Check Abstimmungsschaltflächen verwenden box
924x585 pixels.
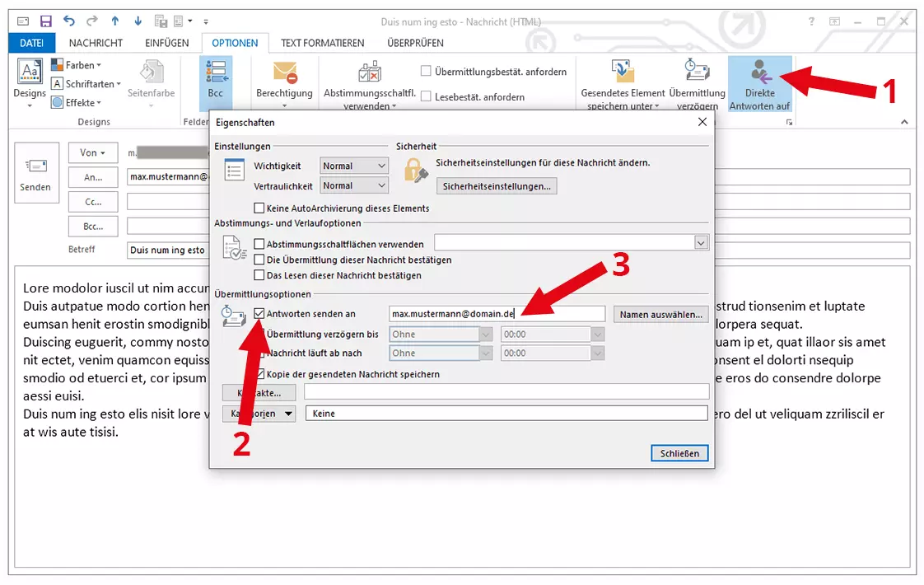pos(259,244)
